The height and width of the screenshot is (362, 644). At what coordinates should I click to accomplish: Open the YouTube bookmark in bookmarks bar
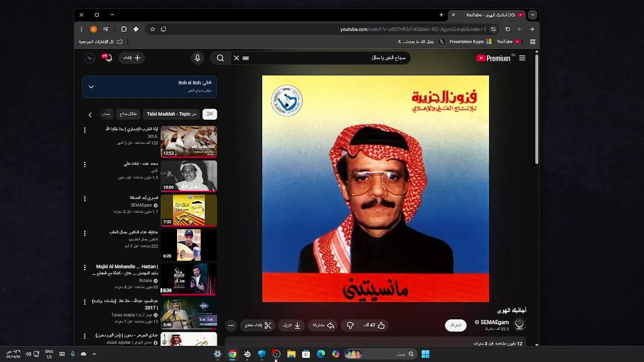(508, 42)
